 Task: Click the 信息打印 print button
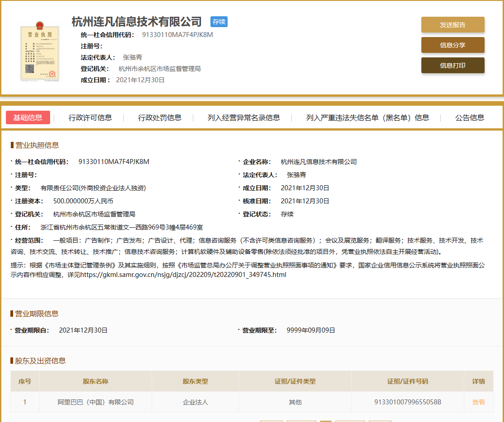pos(453,65)
